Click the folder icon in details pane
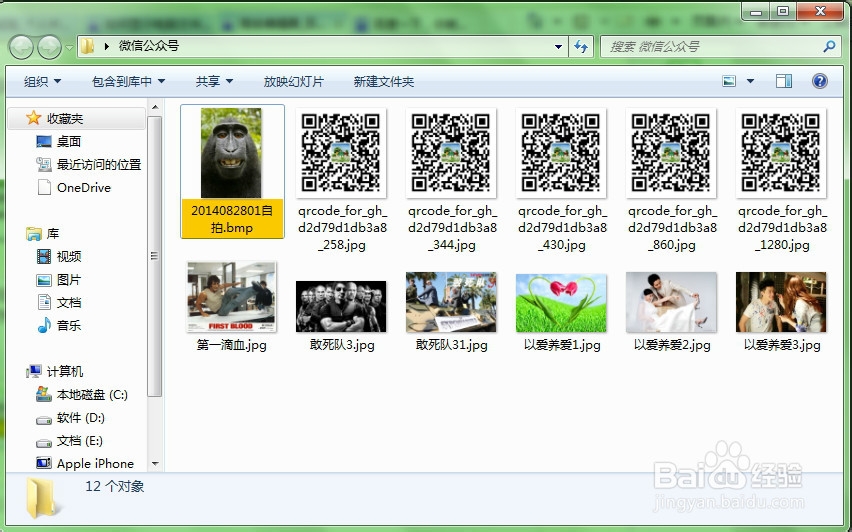This screenshot has width=852, height=532. [x=41, y=498]
